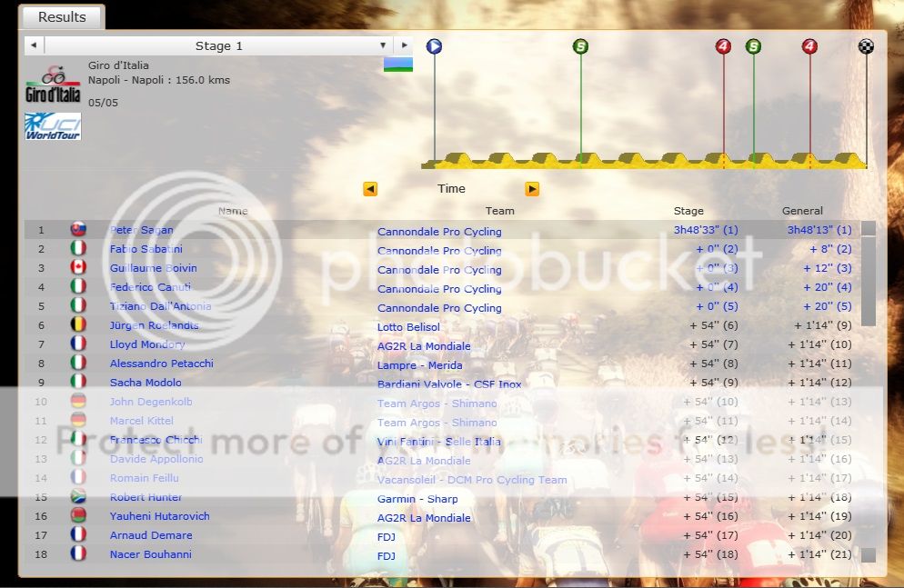
Task: Go to previous stage using left arrow
Action: pos(34,45)
